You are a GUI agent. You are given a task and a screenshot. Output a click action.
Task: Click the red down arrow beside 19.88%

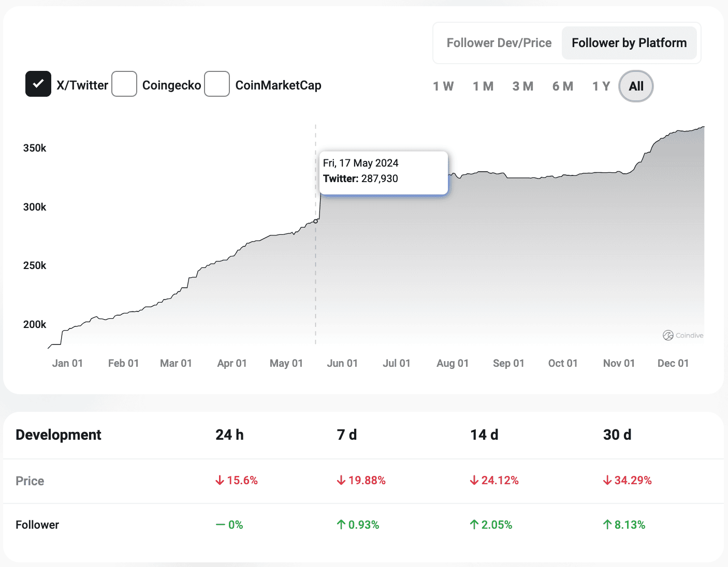coord(341,481)
